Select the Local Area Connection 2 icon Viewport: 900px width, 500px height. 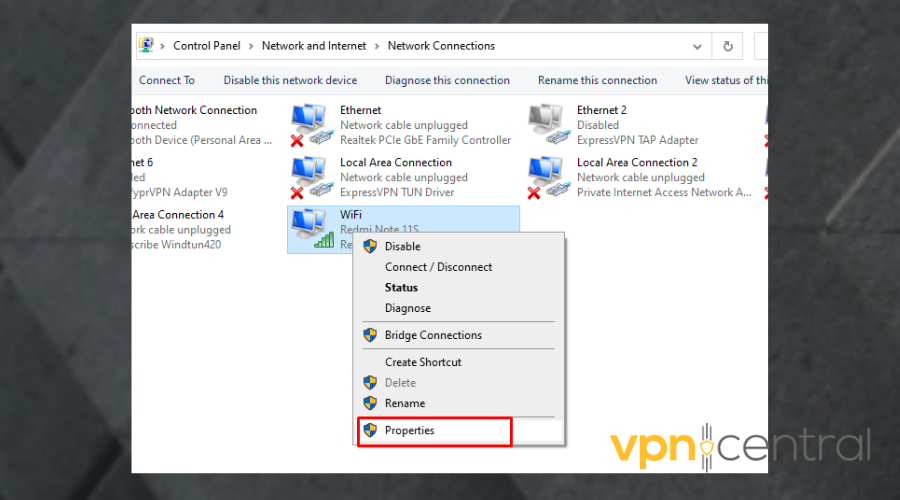coord(548,177)
